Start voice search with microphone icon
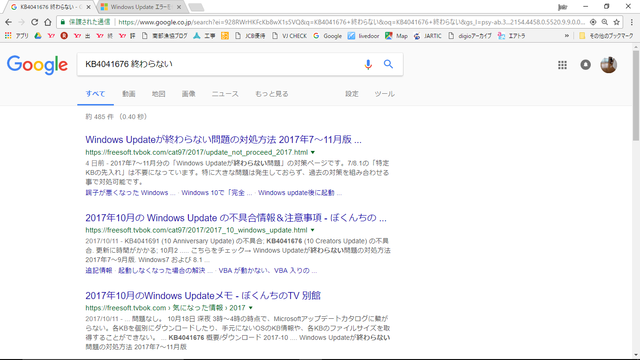Image resolution: width=640 pixels, height=360 pixels. pyautogui.click(x=368, y=64)
